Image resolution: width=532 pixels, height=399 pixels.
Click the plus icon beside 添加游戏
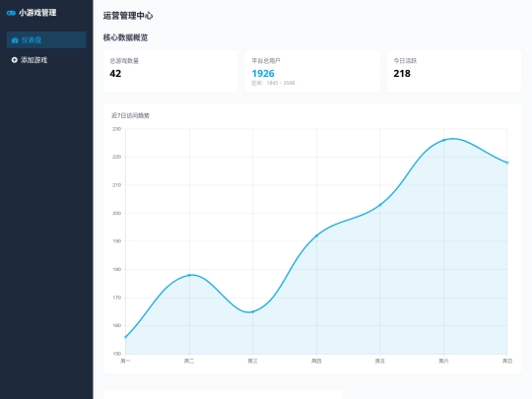click(x=14, y=60)
